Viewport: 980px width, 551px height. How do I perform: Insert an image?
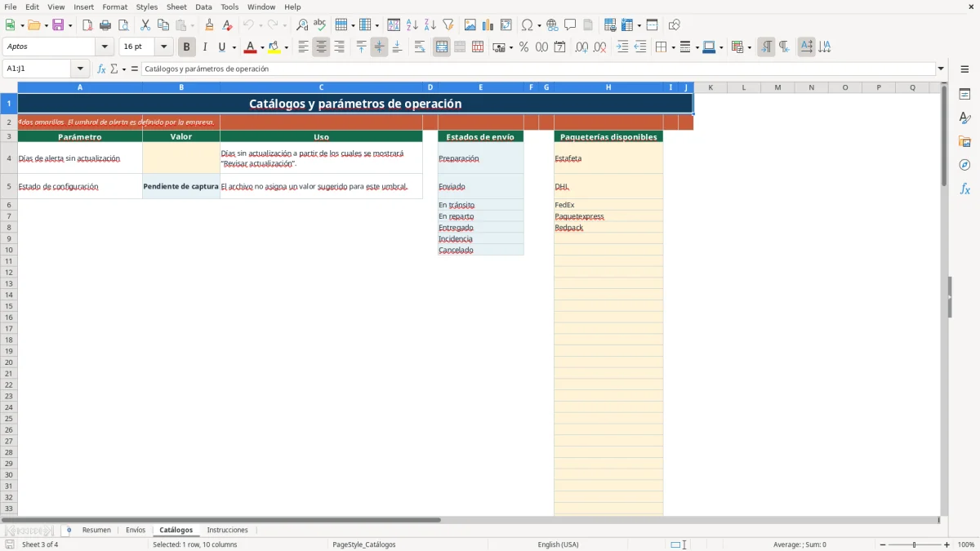(470, 25)
